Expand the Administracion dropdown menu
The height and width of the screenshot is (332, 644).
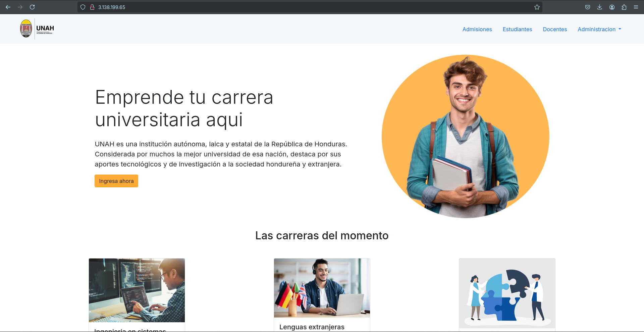pyautogui.click(x=599, y=29)
